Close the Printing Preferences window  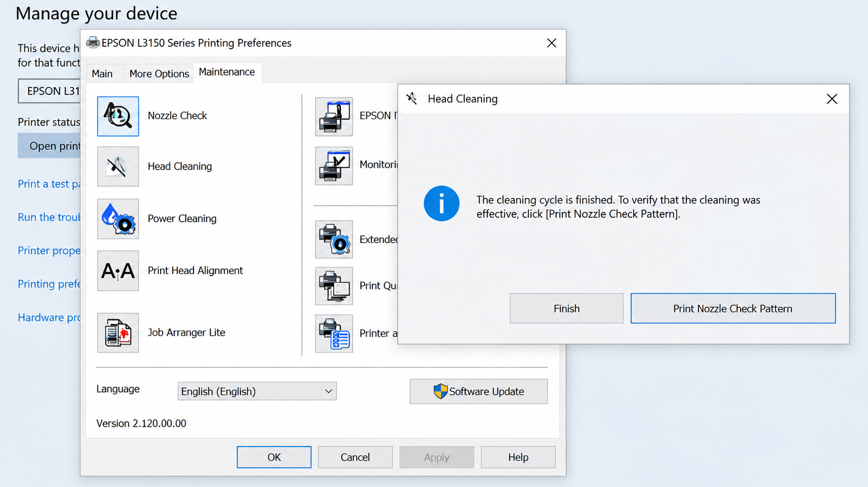[551, 43]
